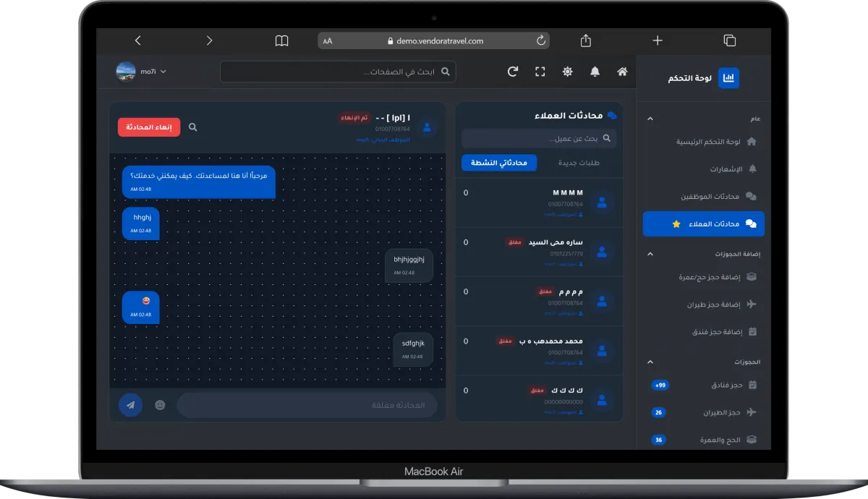Image resolution: width=868 pixels, height=499 pixels.
Task: Collapse the إضافة الحجوزات sidebar section
Action: (x=650, y=254)
